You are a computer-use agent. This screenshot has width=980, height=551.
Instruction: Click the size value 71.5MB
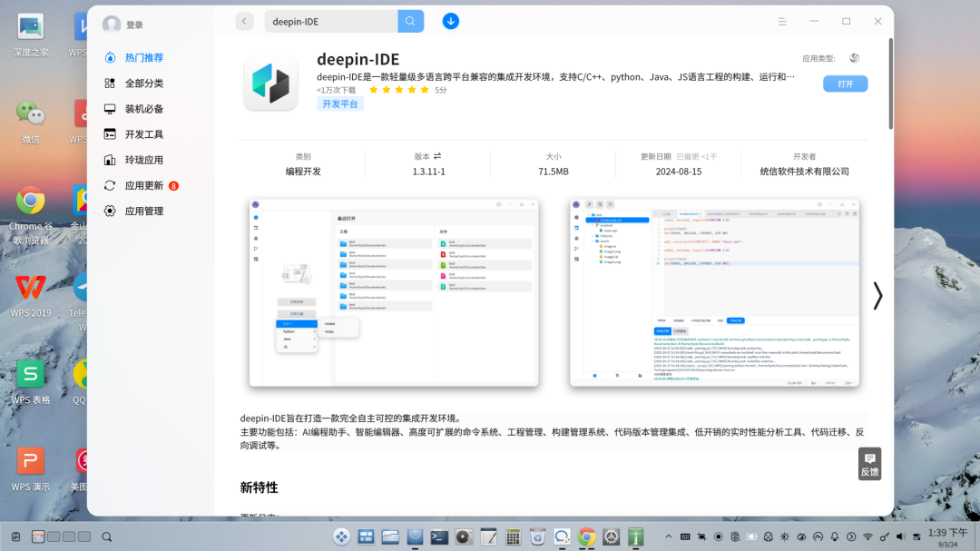tap(554, 172)
